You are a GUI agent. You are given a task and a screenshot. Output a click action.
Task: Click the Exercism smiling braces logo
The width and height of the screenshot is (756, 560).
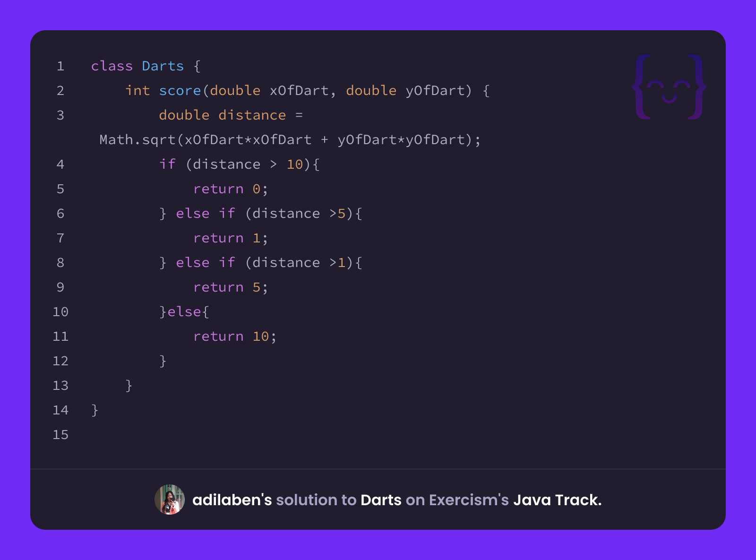click(x=669, y=87)
